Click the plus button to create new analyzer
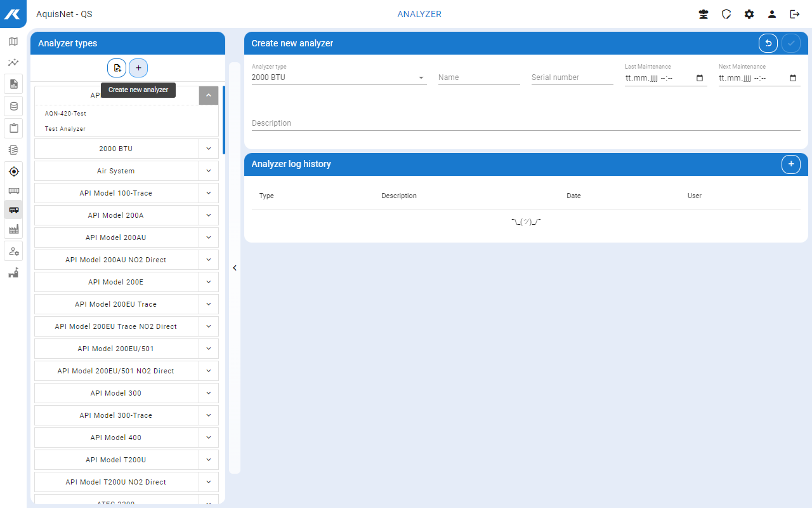Image resolution: width=812 pixels, height=508 pixels. pos(138,68)
